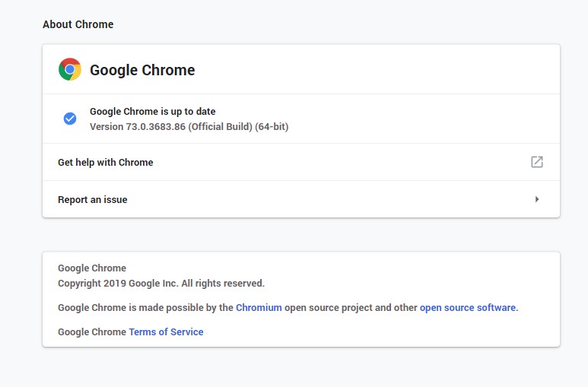This screenshot has width=588, height=387.
Task: Select the Report an issue row label
Action: [x=93, y=199]
